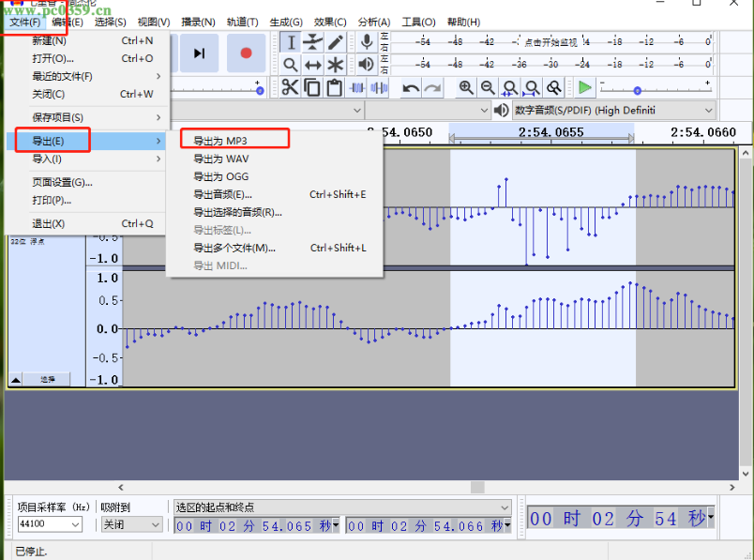
Task: Select the Zoom magnifier tool
Action: pos(291,65)
